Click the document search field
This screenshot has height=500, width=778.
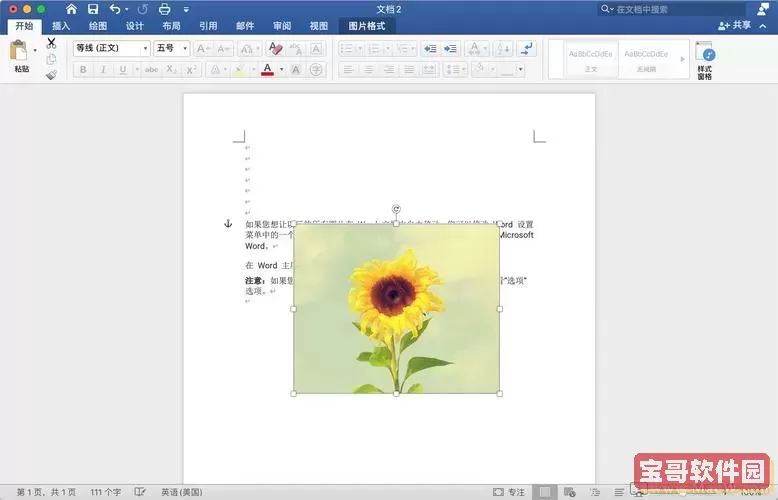pos(673,9)
